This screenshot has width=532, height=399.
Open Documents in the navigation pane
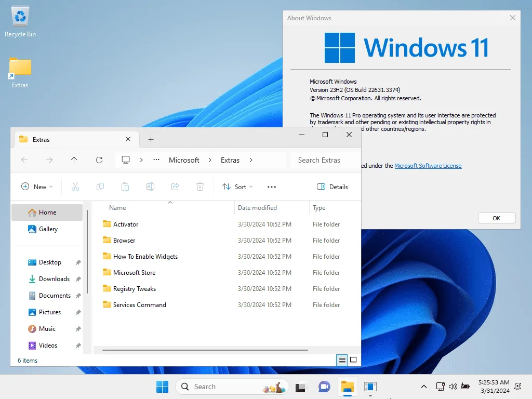point(47,296)
